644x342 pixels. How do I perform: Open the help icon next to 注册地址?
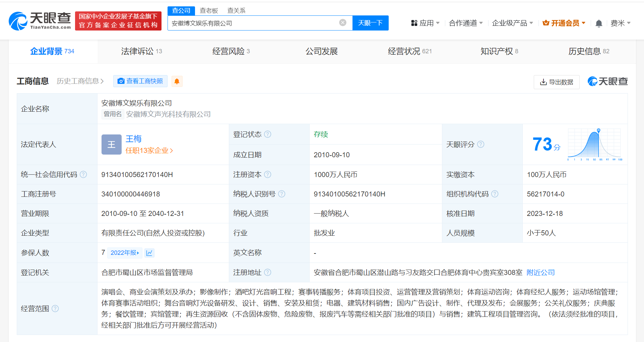tap(267, 272)
